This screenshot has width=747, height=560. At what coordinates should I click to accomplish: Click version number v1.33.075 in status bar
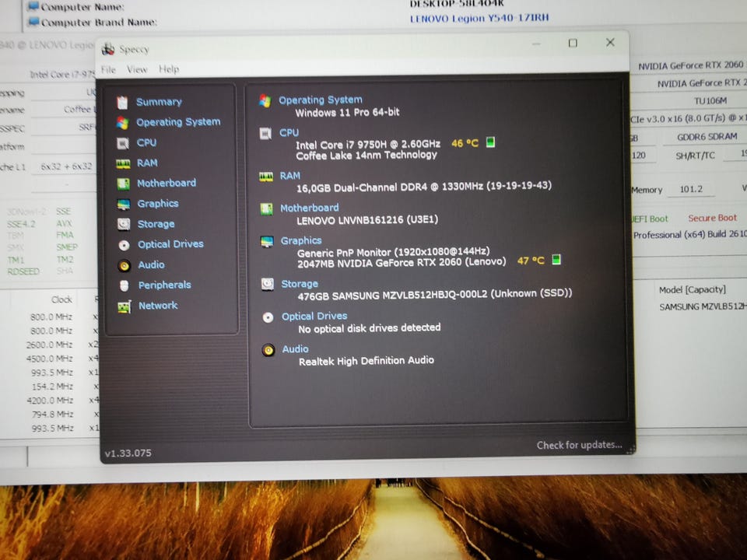pos(128,453)
